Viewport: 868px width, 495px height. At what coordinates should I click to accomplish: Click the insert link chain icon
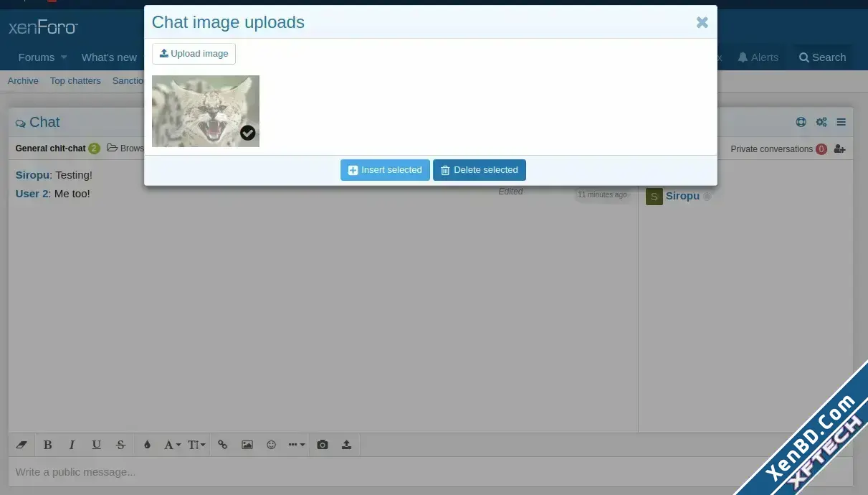[x=223, y=445]
